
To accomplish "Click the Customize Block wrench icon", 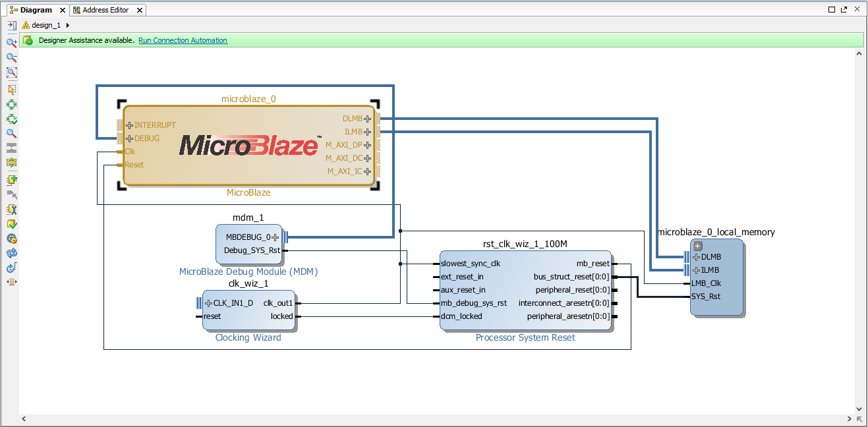I will click(11, 210).
